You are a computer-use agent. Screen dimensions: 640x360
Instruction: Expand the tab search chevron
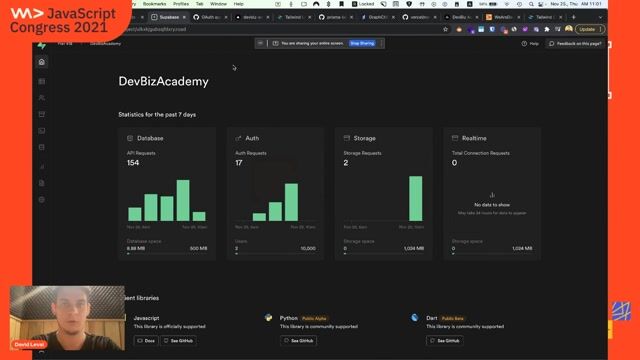(x=600, y=17)
